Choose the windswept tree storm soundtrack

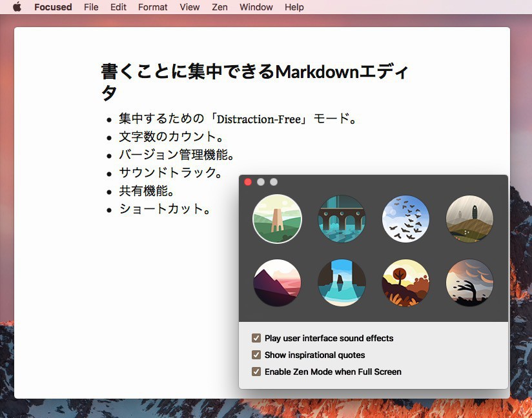coord(470,283)
